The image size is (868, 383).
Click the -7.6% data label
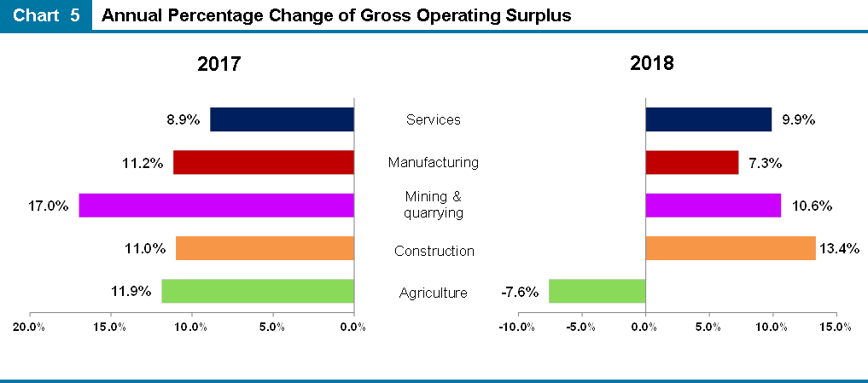[519, 292]
